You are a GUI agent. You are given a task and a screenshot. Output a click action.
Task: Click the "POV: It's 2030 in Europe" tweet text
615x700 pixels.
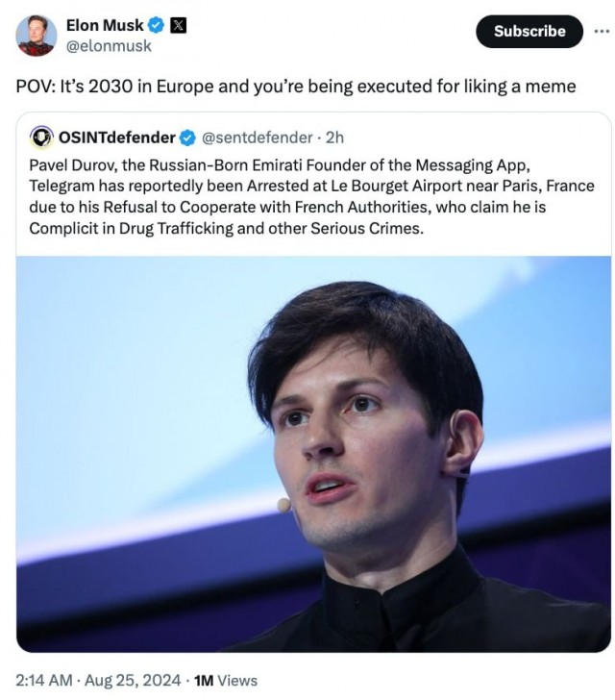click(x=296, y=87)
